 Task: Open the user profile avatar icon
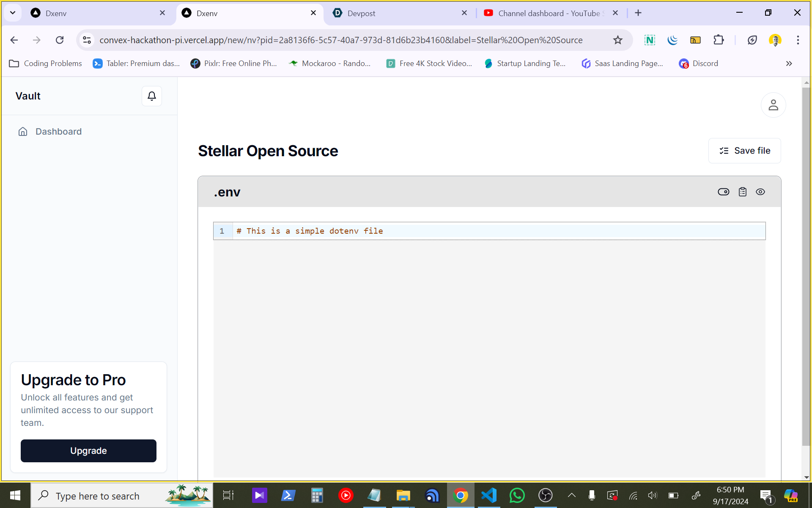[773, 105]
